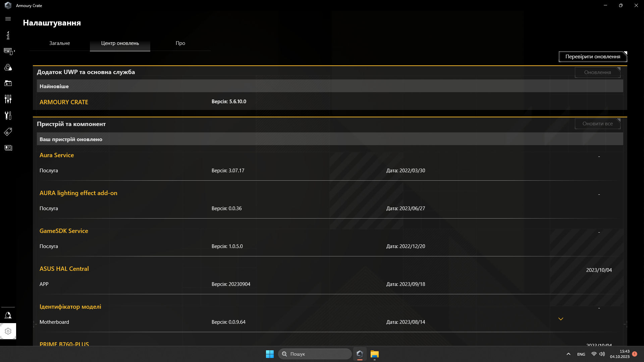Viewport: 644px width, 362px height.
Task: Switch to the Загальне tab
Action: pos(60,43)
